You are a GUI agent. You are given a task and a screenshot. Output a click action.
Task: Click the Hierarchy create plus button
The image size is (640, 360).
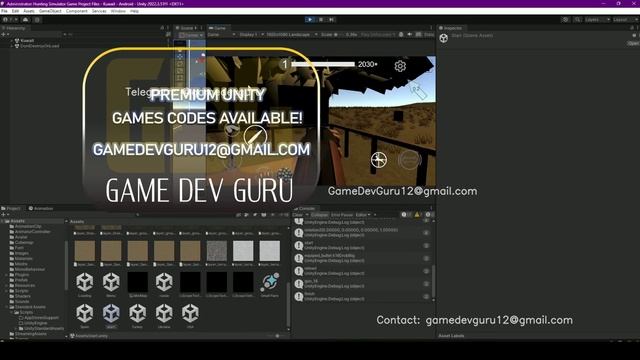4,35
